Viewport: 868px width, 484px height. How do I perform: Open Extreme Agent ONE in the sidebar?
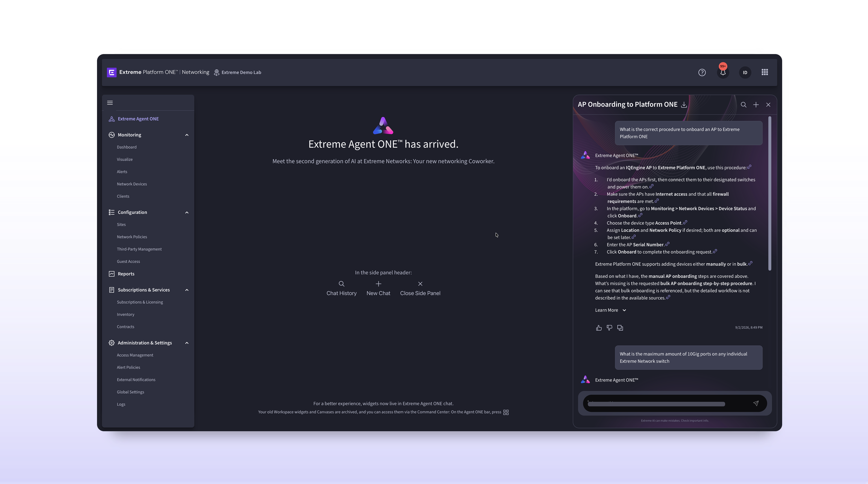tap(138, 119)
